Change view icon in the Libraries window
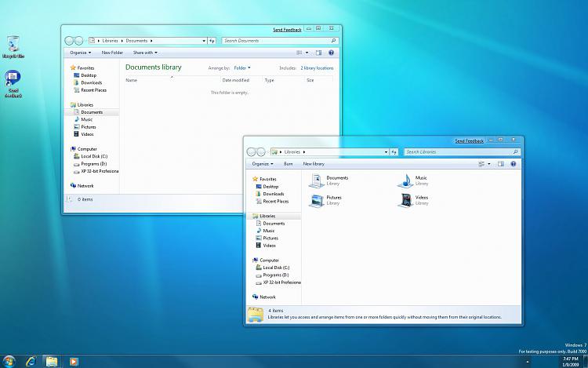588x368 pixels. point(481,164)
